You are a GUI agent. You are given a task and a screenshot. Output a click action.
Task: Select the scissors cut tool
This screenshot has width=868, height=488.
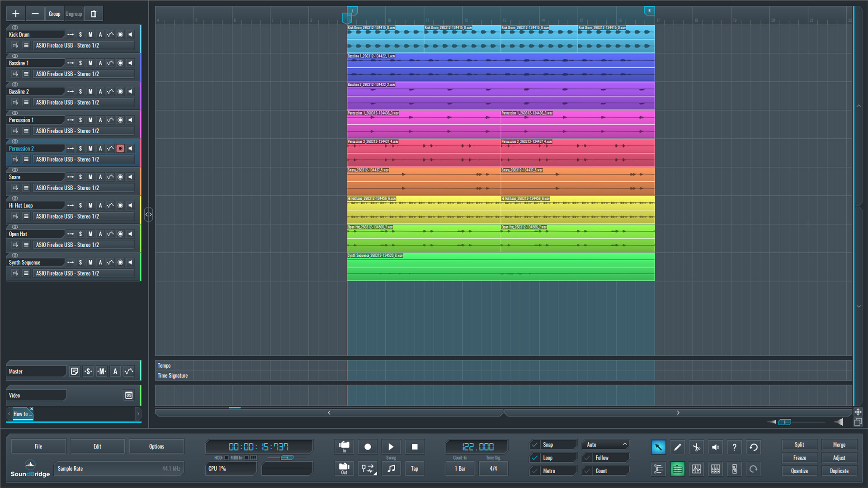tap(696, 447)
